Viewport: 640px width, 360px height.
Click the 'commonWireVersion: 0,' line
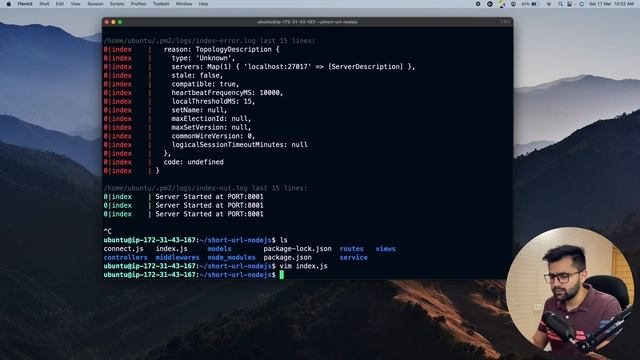point(213,136)
